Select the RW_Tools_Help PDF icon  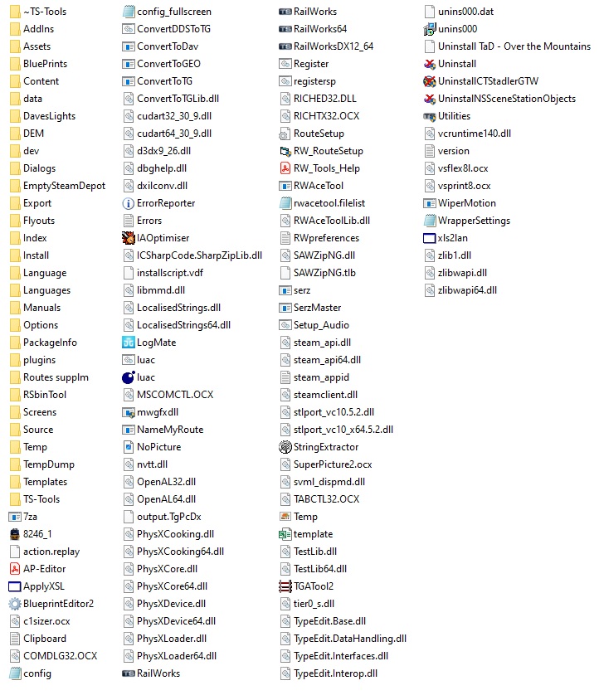click(285, 168)
